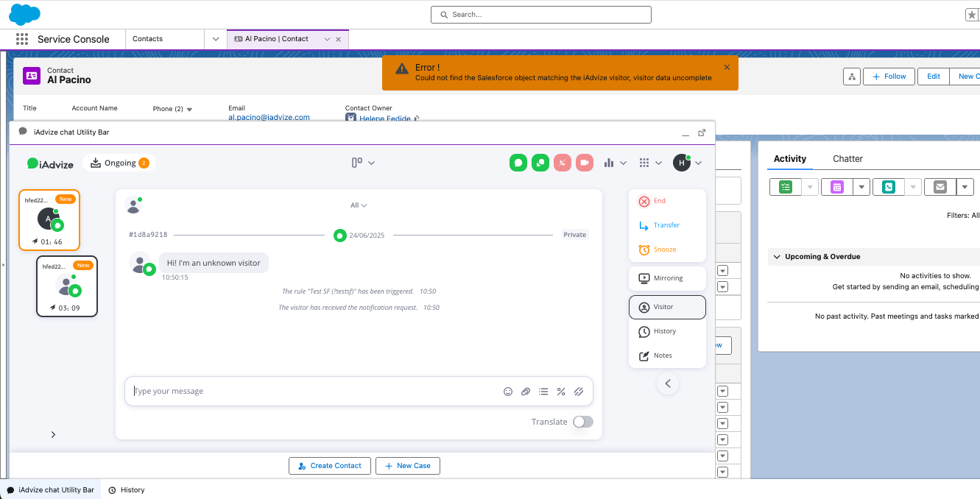980x499 pixels.
Task: Click the link icon in message box
Action: tap(579, 392)
